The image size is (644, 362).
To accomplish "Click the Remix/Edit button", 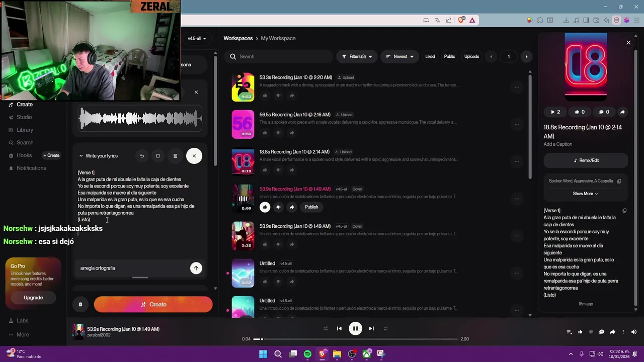I will coord(586,160).
